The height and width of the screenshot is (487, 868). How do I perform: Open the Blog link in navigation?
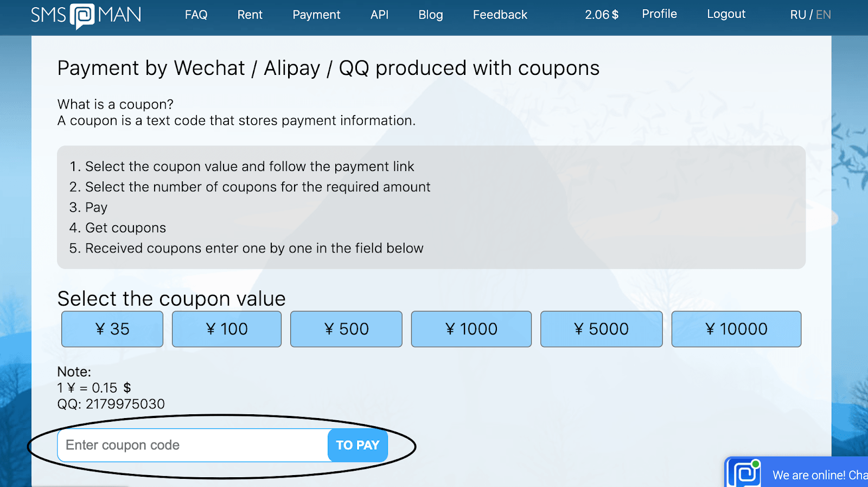tap(431, 15)
